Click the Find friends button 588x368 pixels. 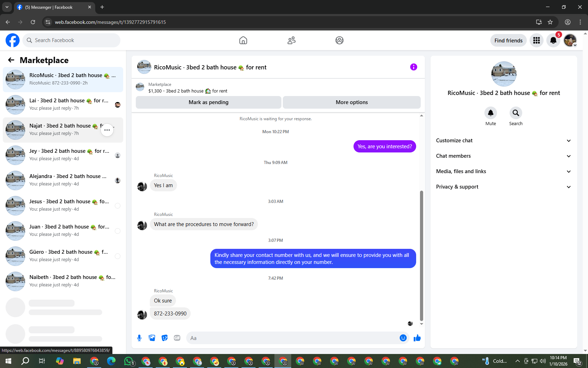(508, 40)
